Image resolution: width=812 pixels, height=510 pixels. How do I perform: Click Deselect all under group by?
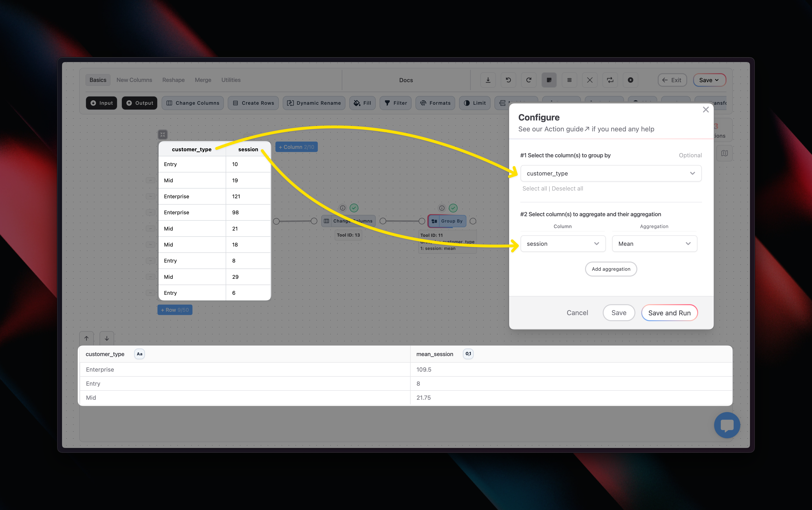pyautogui.click(x=567, y=189)
